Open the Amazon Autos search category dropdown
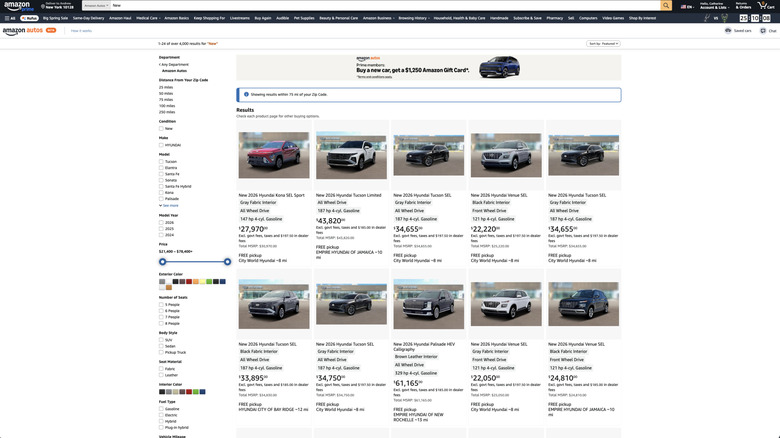 click(96, 5)
